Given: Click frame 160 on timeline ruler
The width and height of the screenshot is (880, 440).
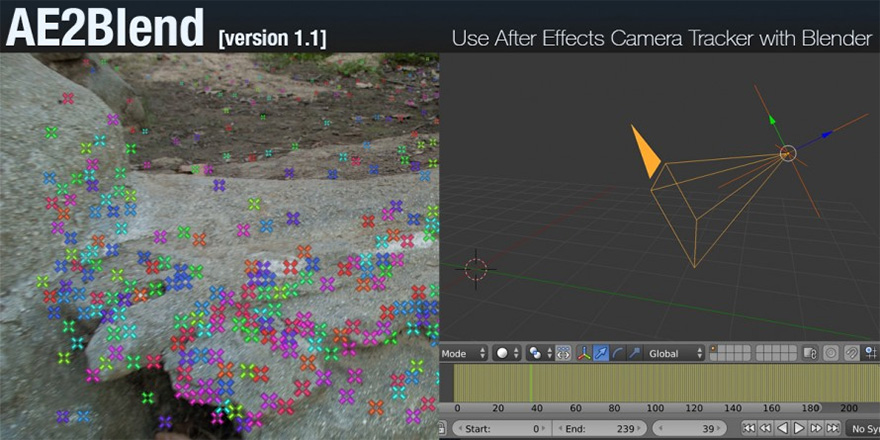Looking at the screenshot, I should point(774,408).
